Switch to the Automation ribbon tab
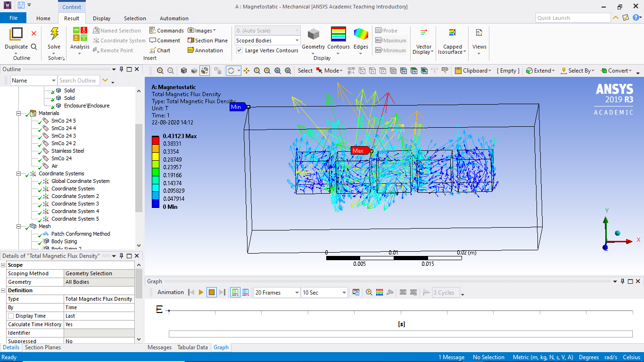The height and width of the screenshot is (362, 644). 174,18
